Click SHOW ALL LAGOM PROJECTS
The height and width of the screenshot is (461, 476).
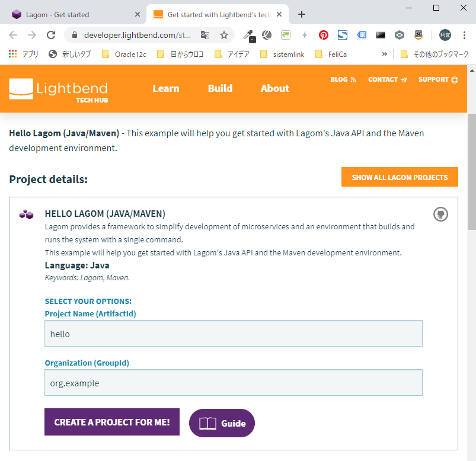click(x=399, y=177)
